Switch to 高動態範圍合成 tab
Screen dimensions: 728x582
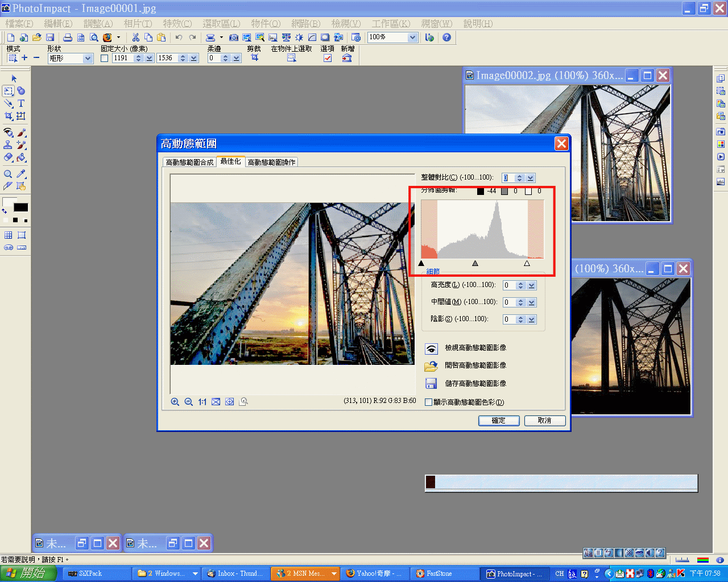pyautogui.click(x=189, y=163)
